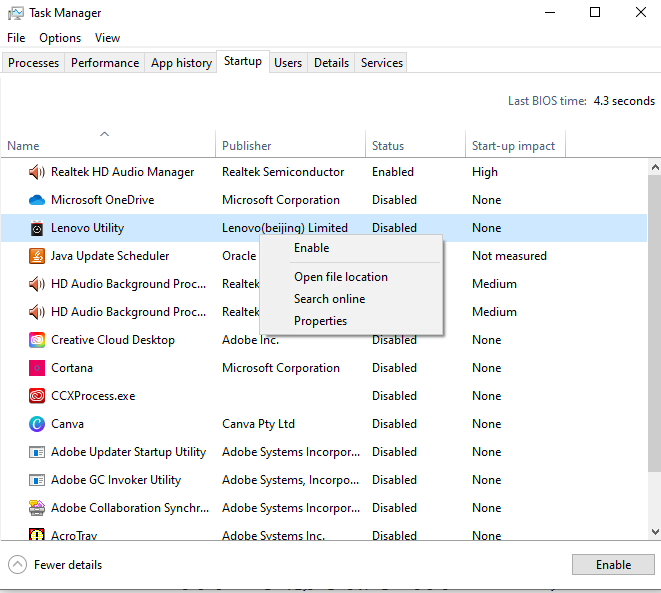Viewport: 661px width, 593px height.
Task: Choose Open file location in context menu
Action: pos(352,277)
